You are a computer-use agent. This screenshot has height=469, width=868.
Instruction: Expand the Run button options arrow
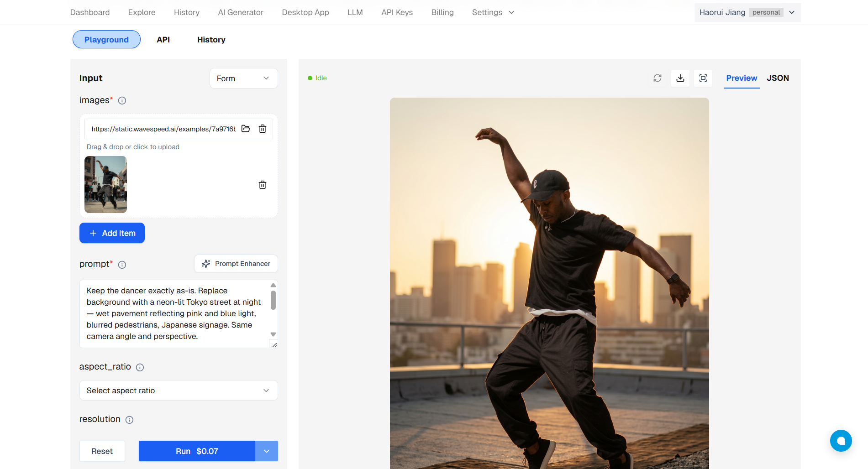click(x=267, y=451)
